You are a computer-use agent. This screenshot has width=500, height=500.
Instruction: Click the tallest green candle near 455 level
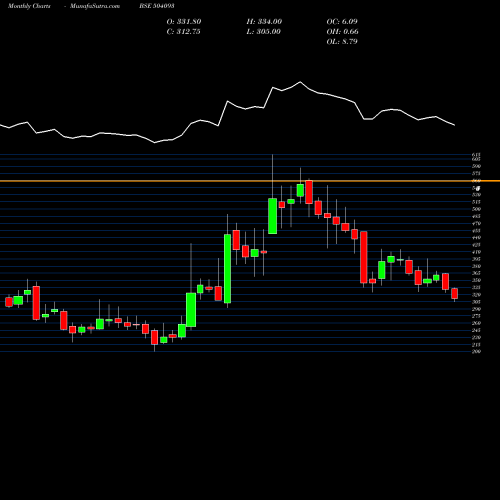click(227, 269)
